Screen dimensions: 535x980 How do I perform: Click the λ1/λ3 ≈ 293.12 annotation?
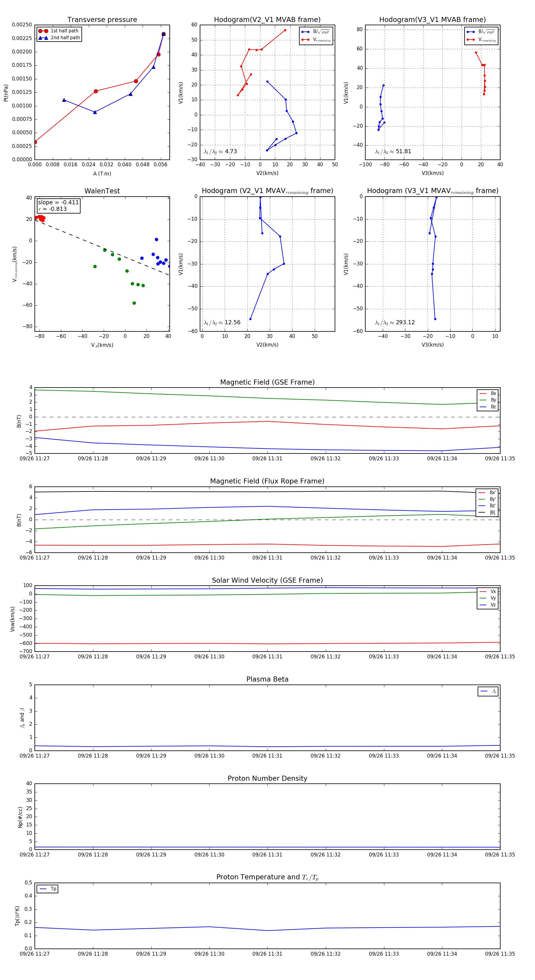pyautogui.click(x=395, y=323)
